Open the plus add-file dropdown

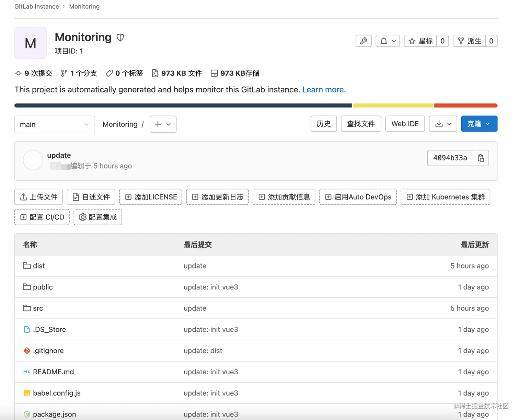pyautogui.click(x=163, y=124)
